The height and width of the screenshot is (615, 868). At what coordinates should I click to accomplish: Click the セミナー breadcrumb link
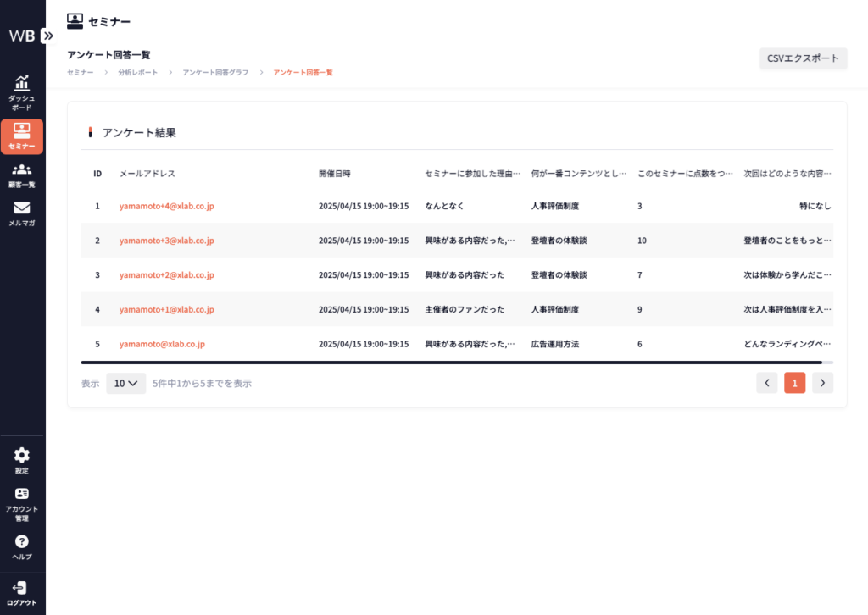tap(81, 73)
